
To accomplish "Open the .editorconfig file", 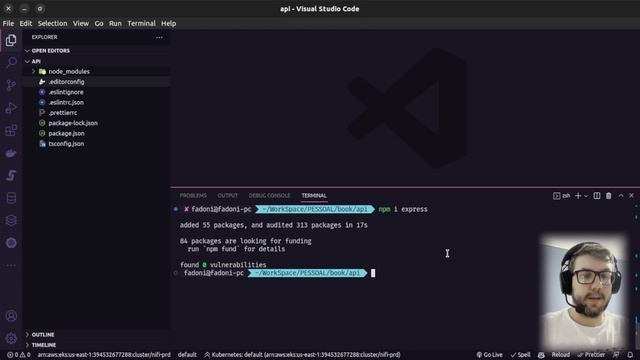I will (67, 82).
